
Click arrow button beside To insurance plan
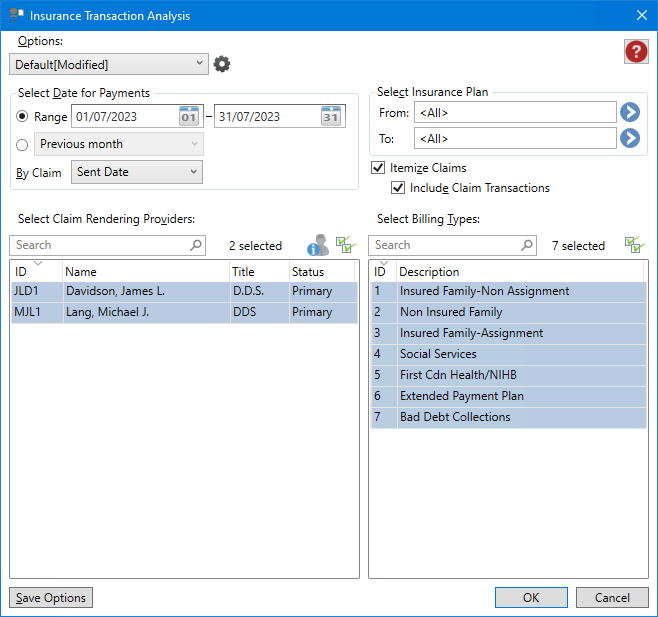click(630, 138)
